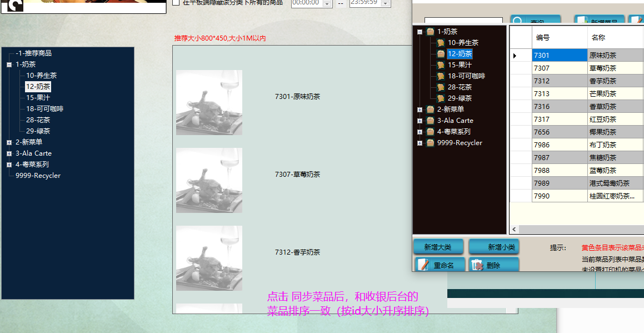
Task: Click table cell 7301 in 编号 column
Action: [560, 56]
